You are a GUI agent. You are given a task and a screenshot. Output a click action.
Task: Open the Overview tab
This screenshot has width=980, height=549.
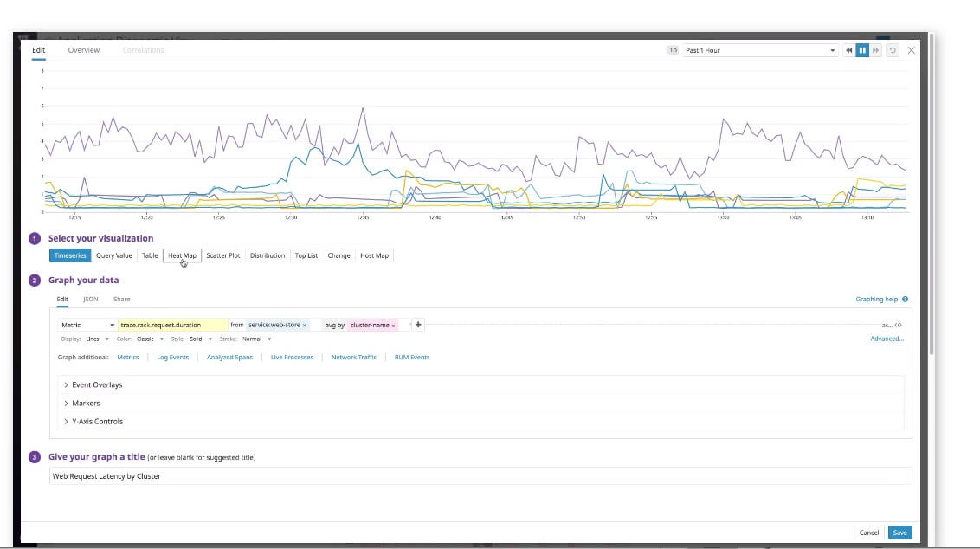pos(84,50)
